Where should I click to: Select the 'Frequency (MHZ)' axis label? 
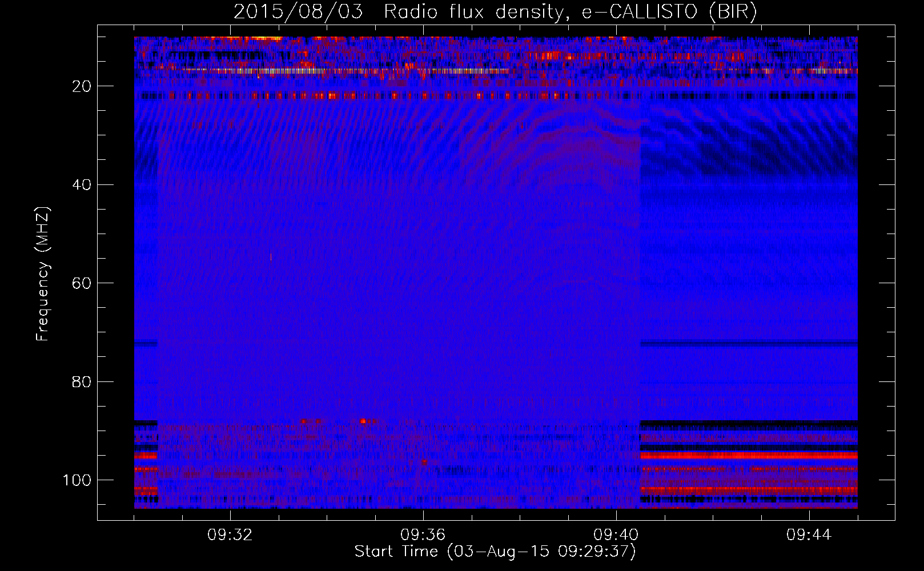[43, 274]
